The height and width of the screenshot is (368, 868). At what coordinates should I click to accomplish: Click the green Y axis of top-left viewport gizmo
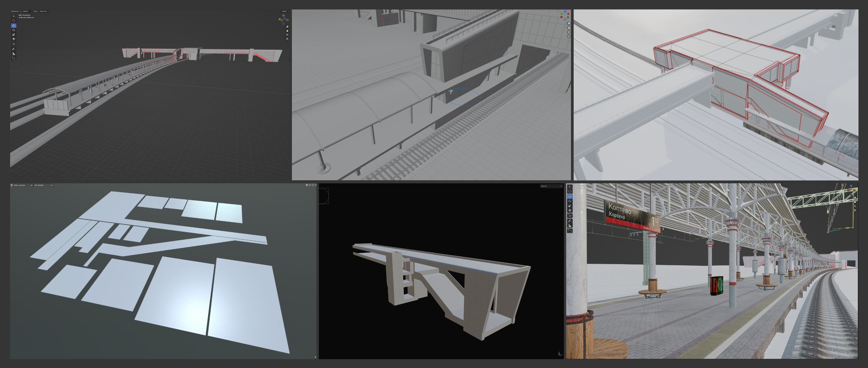point(280,19)
